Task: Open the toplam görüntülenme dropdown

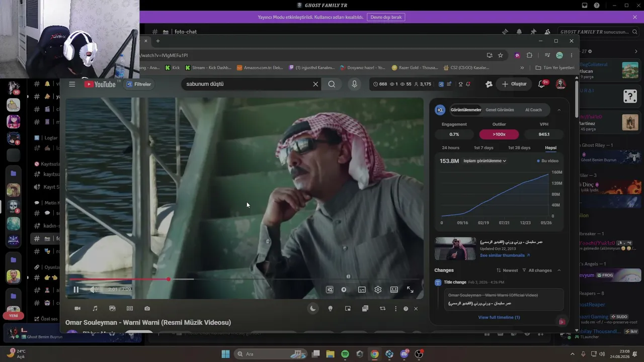Action: [485, 161]
